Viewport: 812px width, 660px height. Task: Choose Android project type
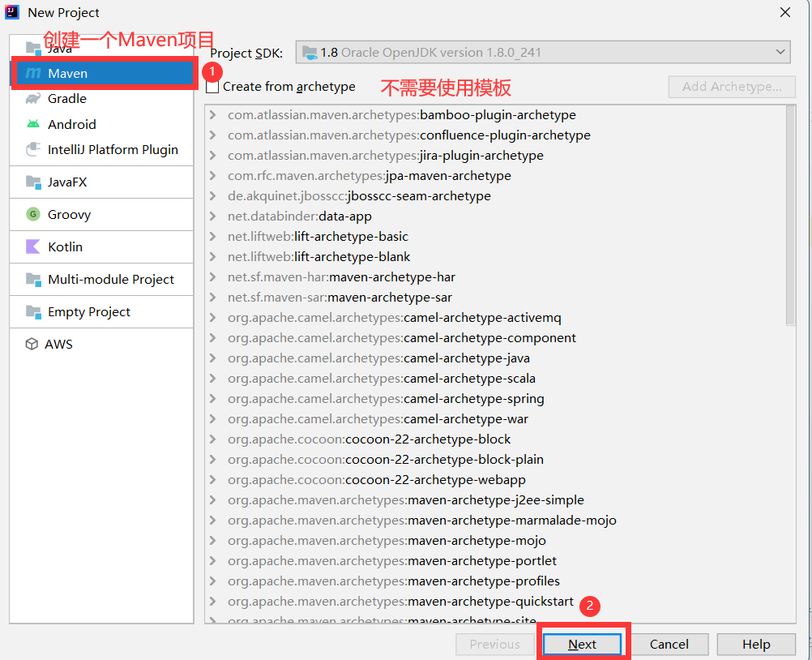[x=102, y=124]
